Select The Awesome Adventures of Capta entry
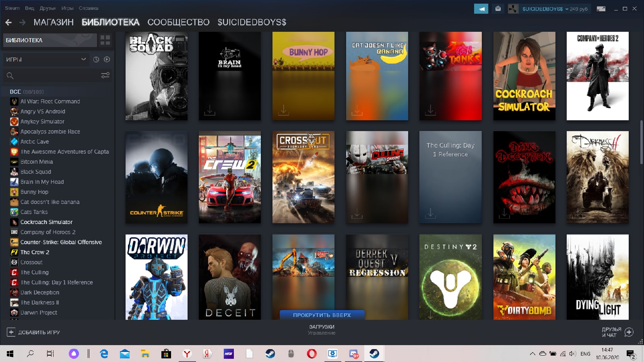This screenshot has width=644, height=362. pos(65,152)
